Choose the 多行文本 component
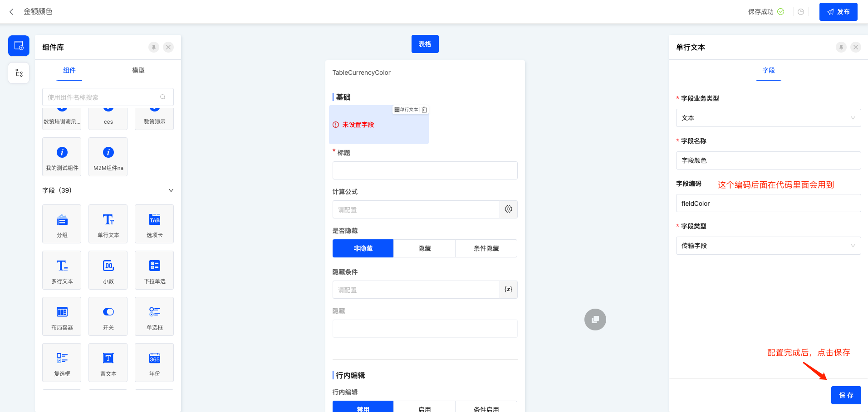868x412 pixels. (x=62, y=270)
